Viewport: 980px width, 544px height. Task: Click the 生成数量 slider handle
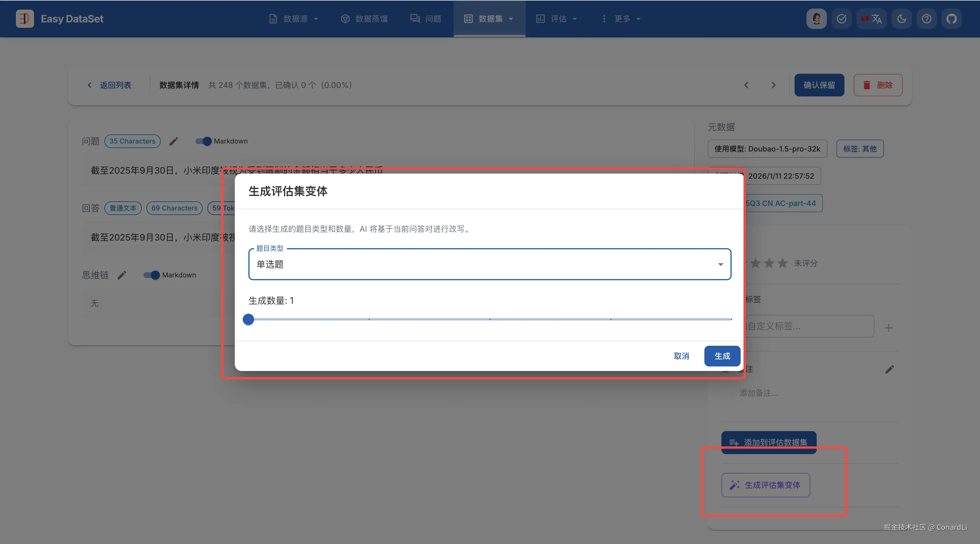[x=248, y=319]
